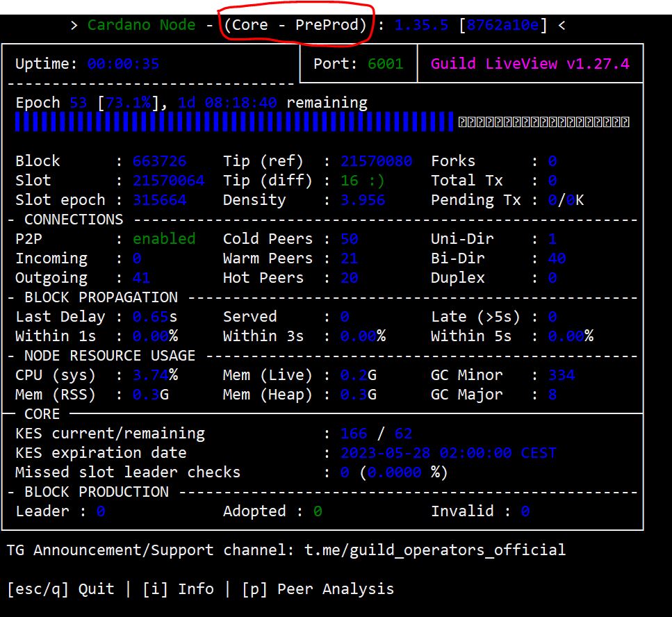The image size is (672, 617).
Task: Select the NODE RESOURCE USAGE header
Action: tap(110, 356)
